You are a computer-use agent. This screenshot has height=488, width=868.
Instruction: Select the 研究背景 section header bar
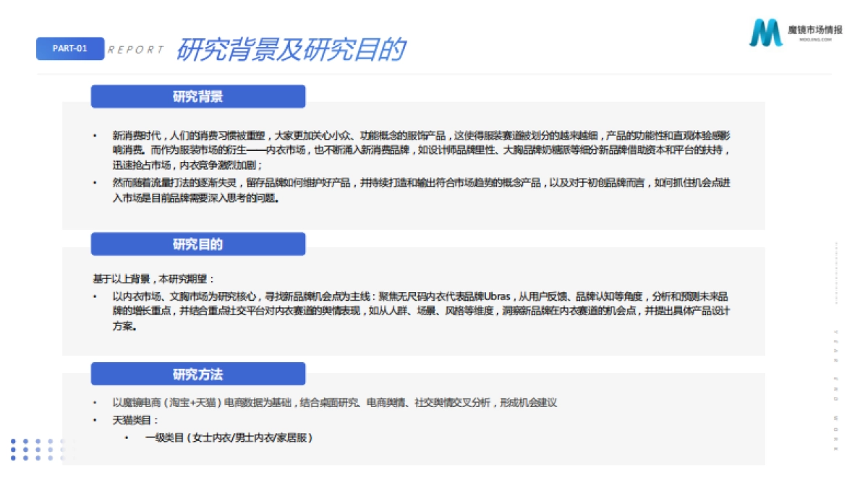198,95
